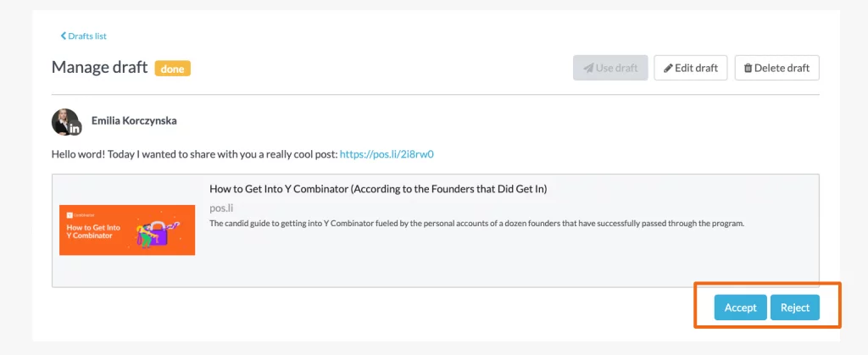
Task: Select Delete draft
Action: (776, 68)
